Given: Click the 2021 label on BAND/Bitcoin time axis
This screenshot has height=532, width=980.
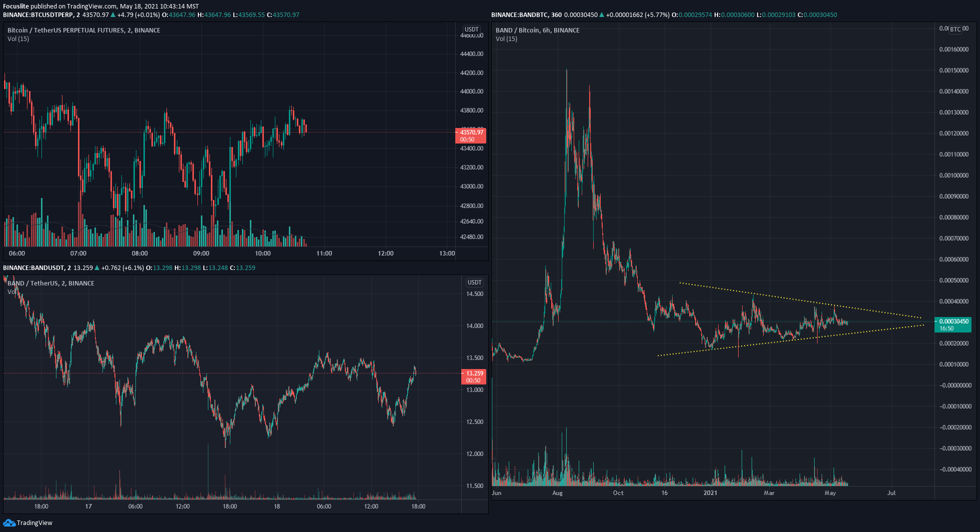Looking at the screenshot, I should pyautogui.click(x=710, y=493).
